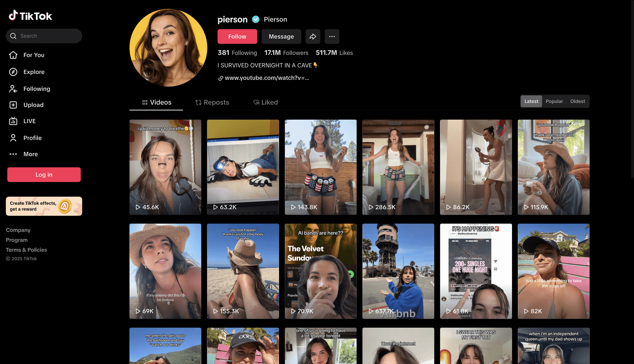This screenshot has height=364, width=634.
Task: Switch to the Liked tab
Action: coord(266,102)
